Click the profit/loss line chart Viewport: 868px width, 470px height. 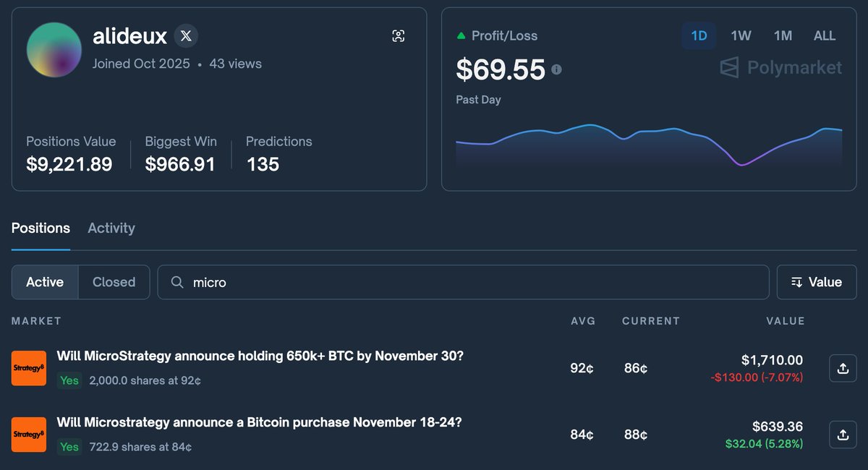(649, 146)
